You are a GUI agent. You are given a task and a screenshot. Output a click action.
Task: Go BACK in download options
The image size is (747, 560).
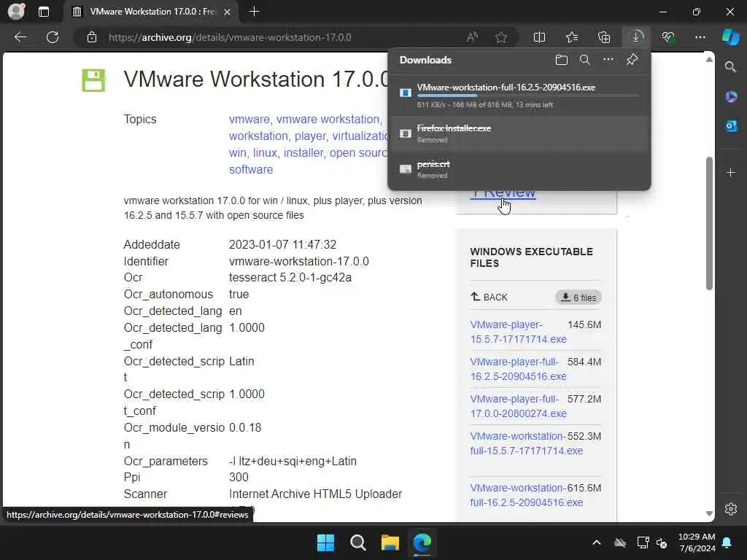point(489,297)
